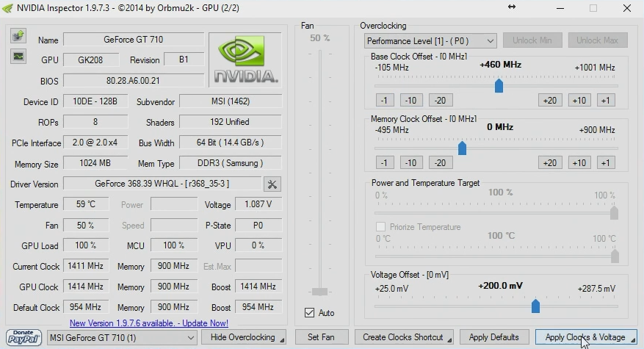
Task: Expand the Create Clocks Shortcut menu arrow
Action: point(449,340)
